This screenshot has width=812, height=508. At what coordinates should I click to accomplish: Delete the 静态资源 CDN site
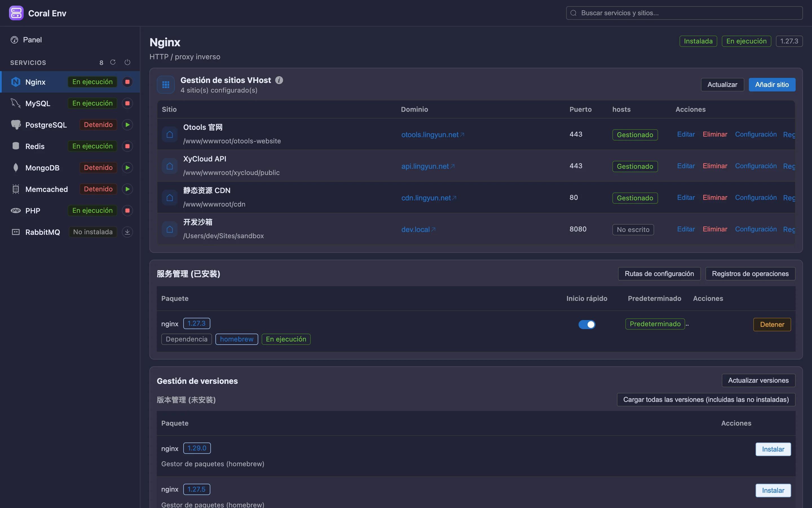[715, 198]
